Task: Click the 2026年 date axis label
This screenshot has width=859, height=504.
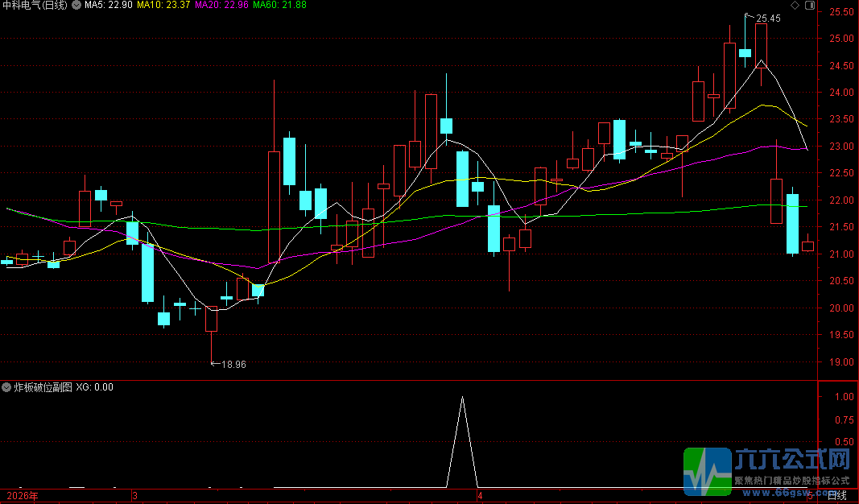Action: 23,496
